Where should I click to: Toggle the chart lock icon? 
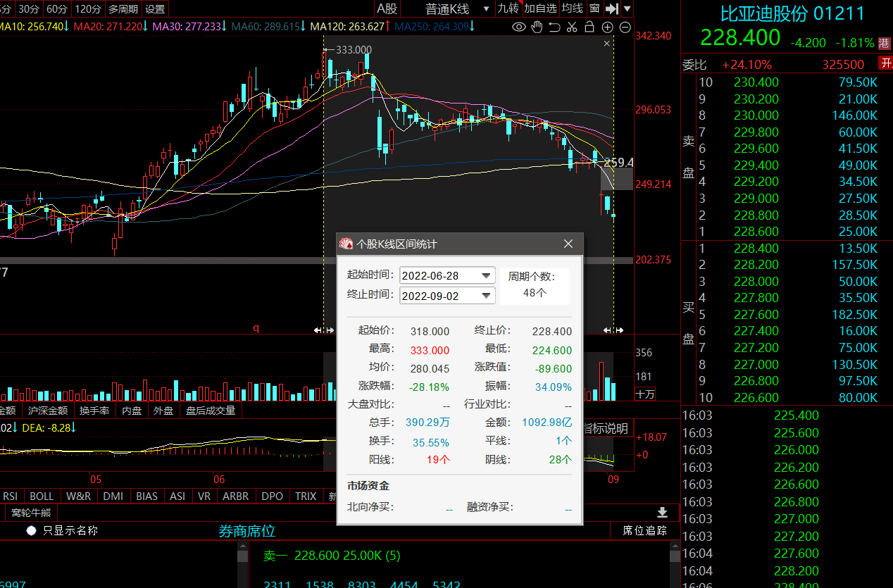589,27
